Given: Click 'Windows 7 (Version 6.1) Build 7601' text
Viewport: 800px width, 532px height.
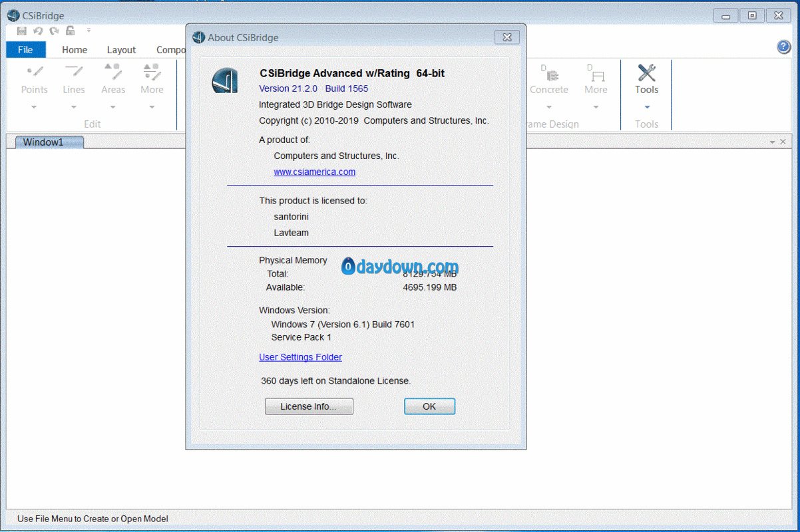Looking at the screenshot, I should pyautogui.click(x=343, y=325).
